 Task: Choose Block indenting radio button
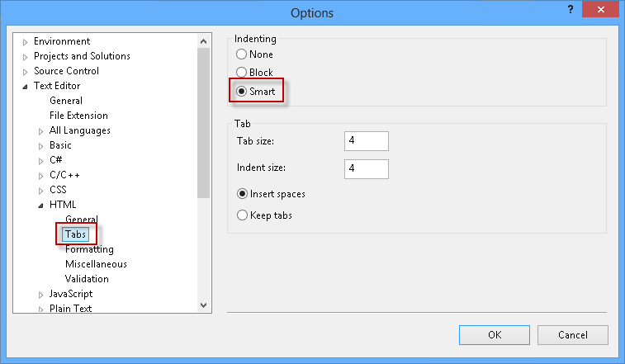[x=242, y=73]
